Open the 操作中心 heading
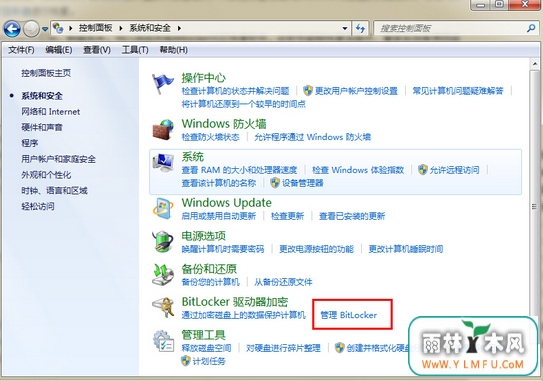 [x=204, y=78]
